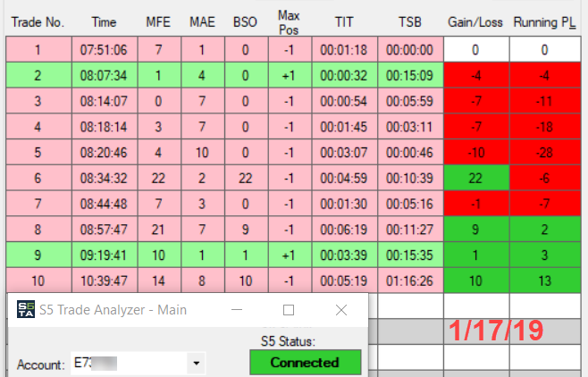588x377 pixels.
Task: Maximize the S5 Trade Analyzer window
Action: pyautogui.click(x=289, y=310)
